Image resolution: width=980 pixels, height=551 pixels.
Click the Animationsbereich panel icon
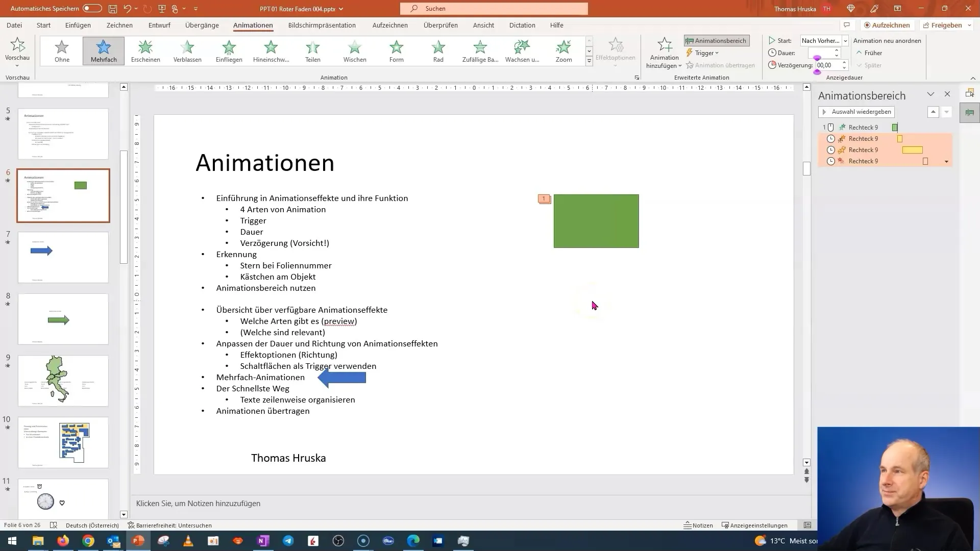716,40
